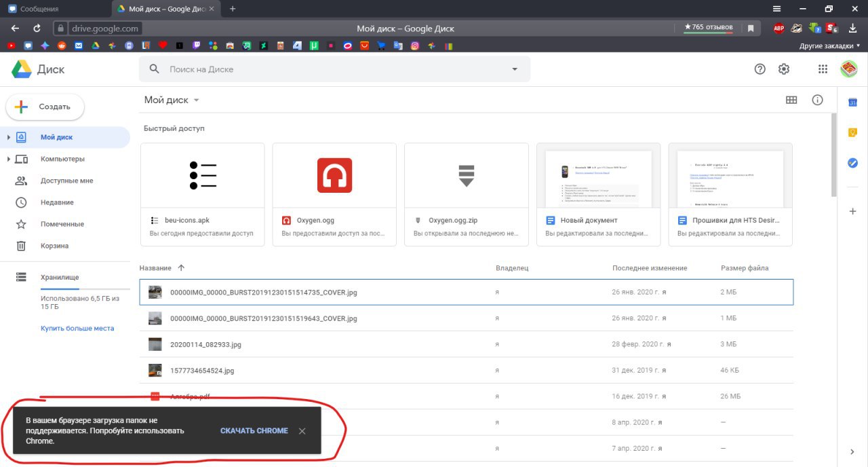868x467 pixels.
Task: Open search options dropdown arrow
Action: pos(514,69)
